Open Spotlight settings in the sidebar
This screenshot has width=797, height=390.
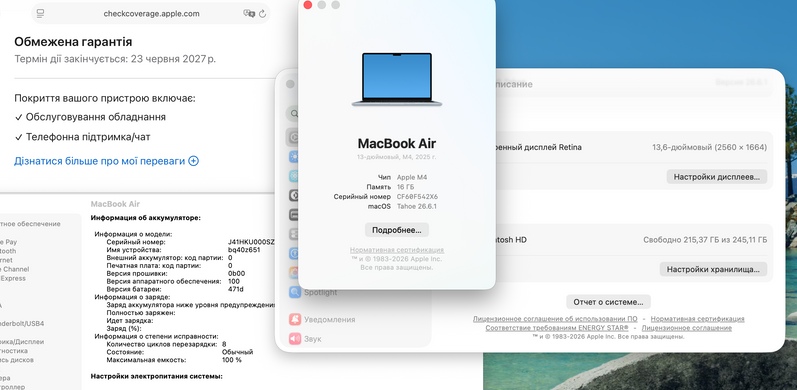click(x=313, y=292)
